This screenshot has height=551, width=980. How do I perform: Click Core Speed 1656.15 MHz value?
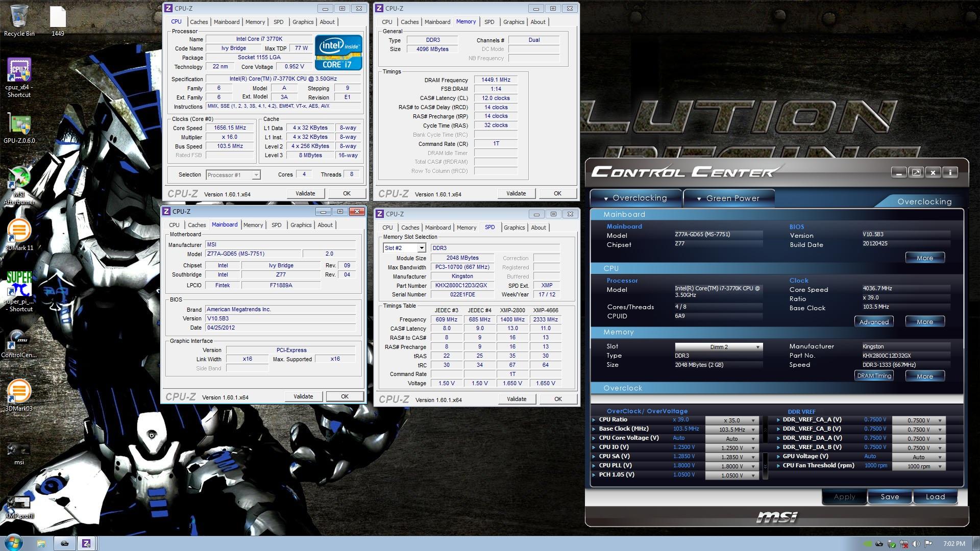tap(230, 128)
